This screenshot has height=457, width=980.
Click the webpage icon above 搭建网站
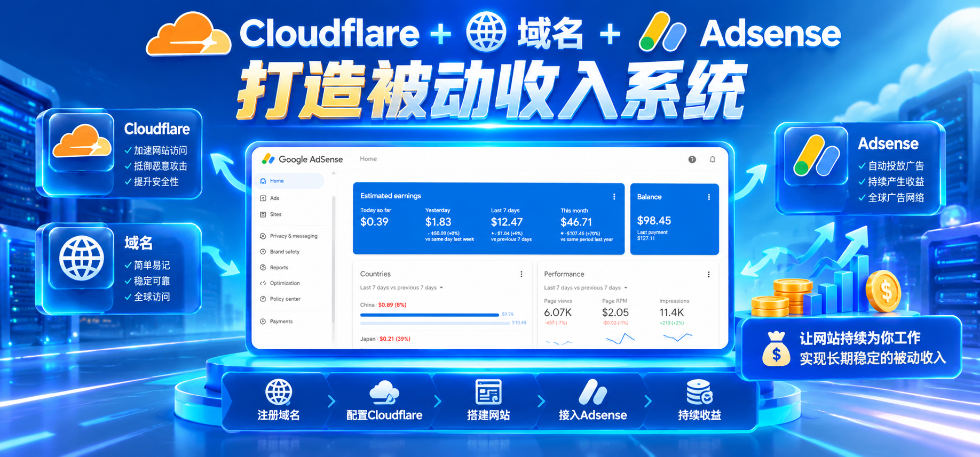[x=488, y=392]
